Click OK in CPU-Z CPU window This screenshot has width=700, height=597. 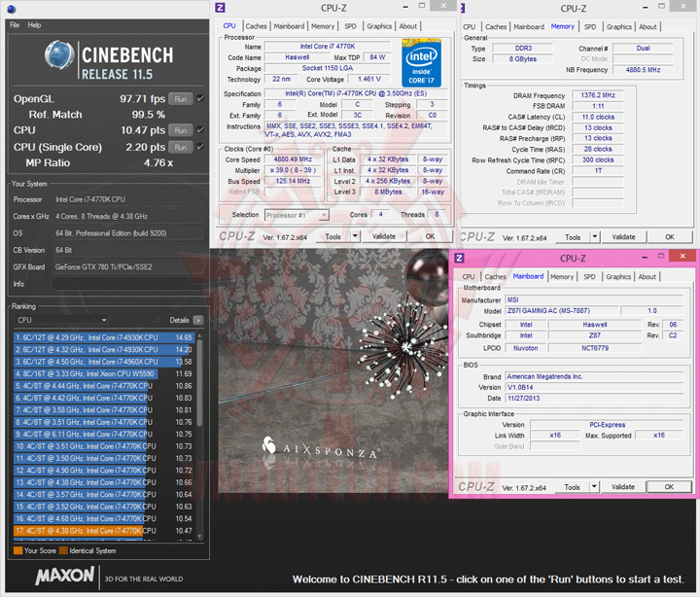(430, 236)
